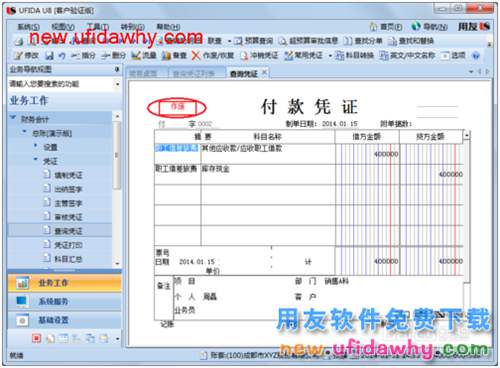Click the 修改 (modify) pencil icon
The height and width of the screenshot is (368, 500).
coord(19,55)
